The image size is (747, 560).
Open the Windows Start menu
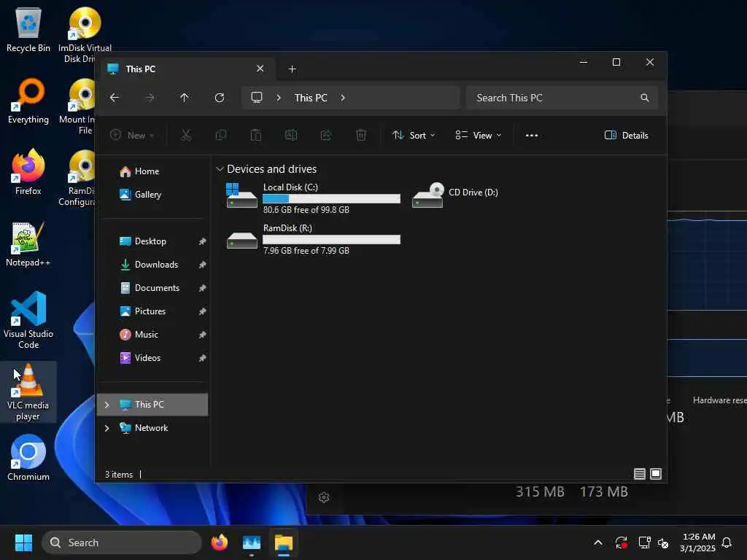[23, 542]
